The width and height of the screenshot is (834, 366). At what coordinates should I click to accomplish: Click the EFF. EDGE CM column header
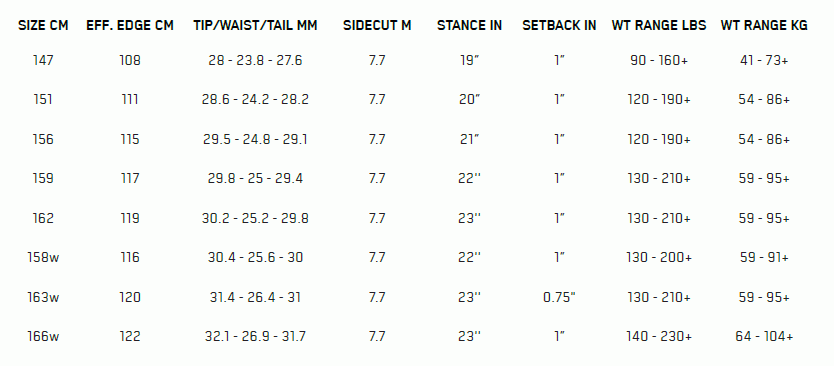130,26
